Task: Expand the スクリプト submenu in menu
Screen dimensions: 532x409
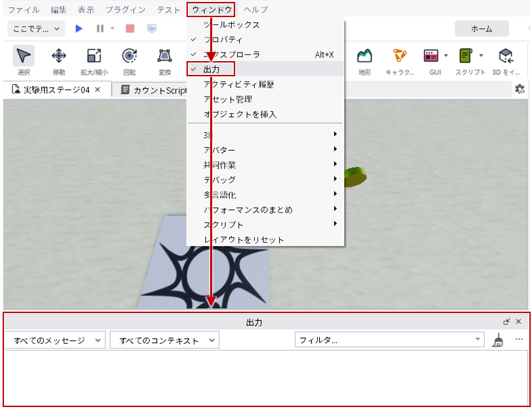Action: click(x=265, y=224)
